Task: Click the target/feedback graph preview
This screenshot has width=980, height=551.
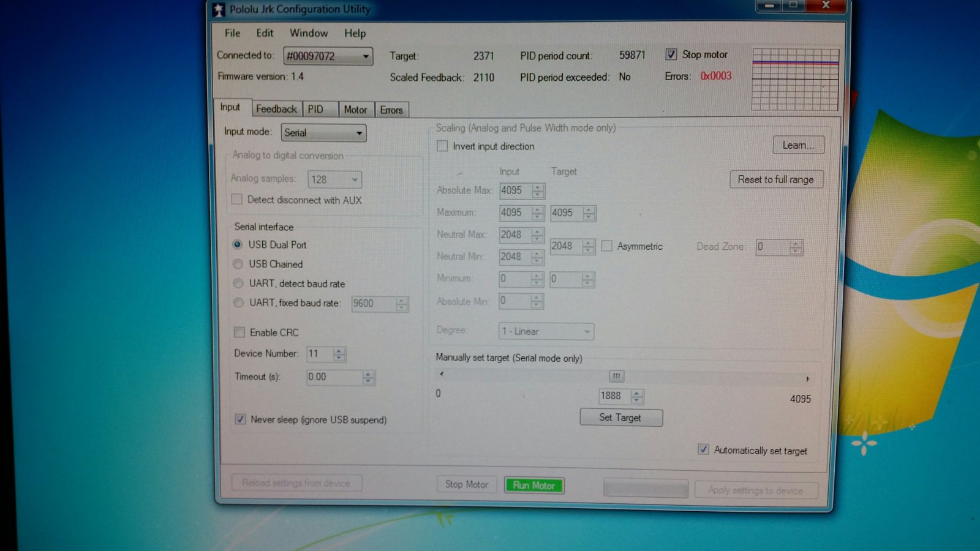Action: (x=795, y=80)
